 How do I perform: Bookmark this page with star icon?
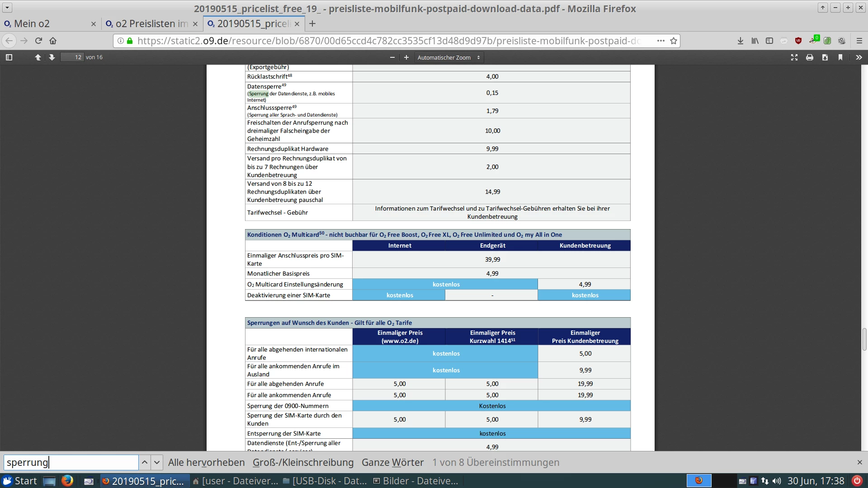tap(674, 41)
